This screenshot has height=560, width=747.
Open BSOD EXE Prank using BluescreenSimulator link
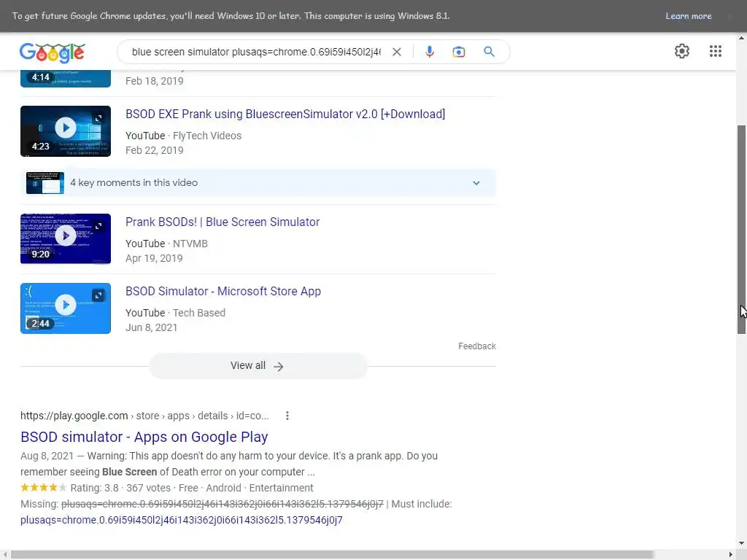[285, 114]
